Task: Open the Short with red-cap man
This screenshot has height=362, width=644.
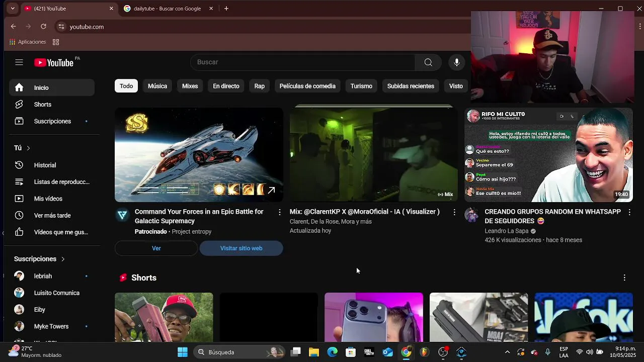Action: [164, 317]
